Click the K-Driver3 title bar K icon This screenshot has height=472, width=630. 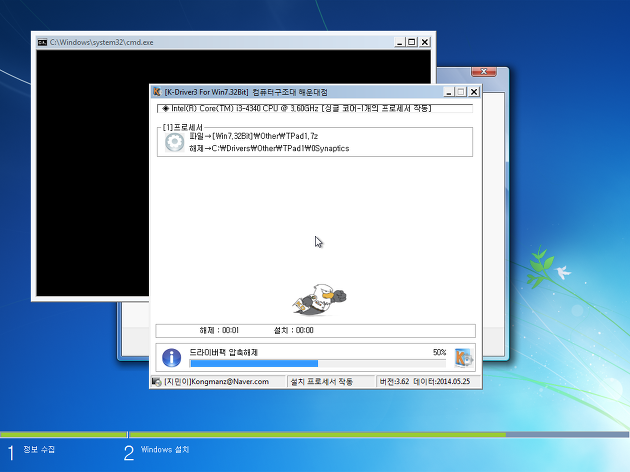[157, 92]
